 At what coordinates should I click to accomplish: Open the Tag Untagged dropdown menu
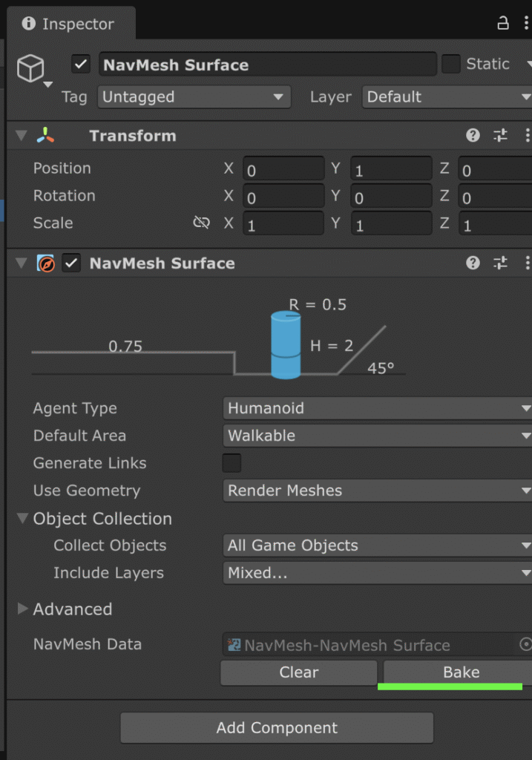coord(194,96)
